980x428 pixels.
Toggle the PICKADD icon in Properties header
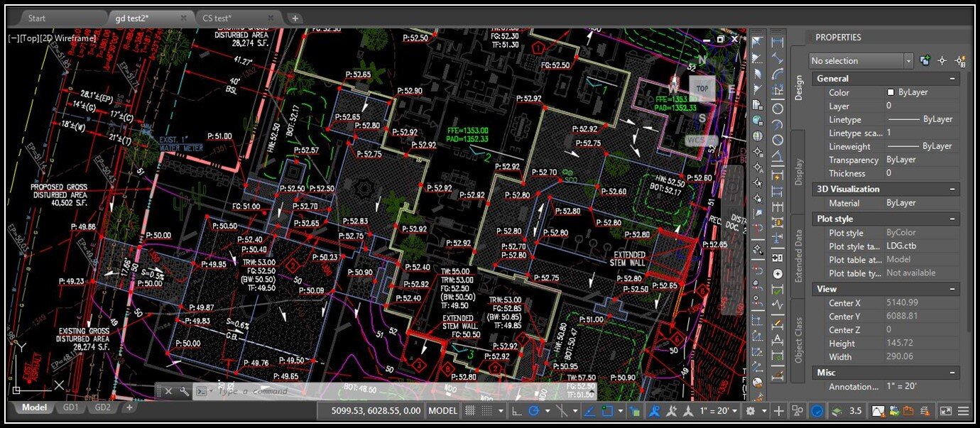coord(925,61)
